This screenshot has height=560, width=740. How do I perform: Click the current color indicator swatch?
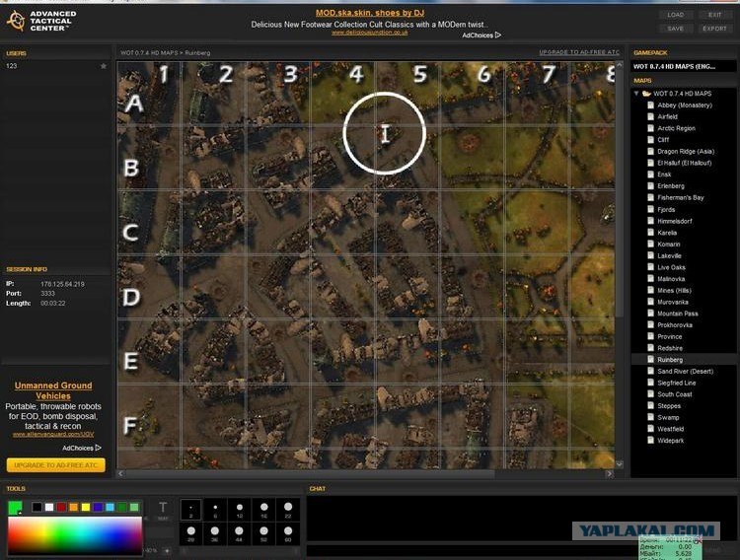[x=15, y=508]
